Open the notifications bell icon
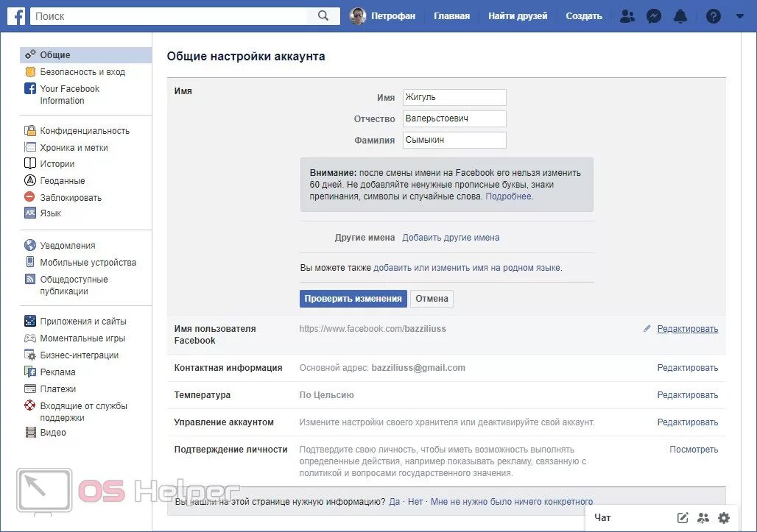This screenshot has height=532, width=757. point(680,16)
